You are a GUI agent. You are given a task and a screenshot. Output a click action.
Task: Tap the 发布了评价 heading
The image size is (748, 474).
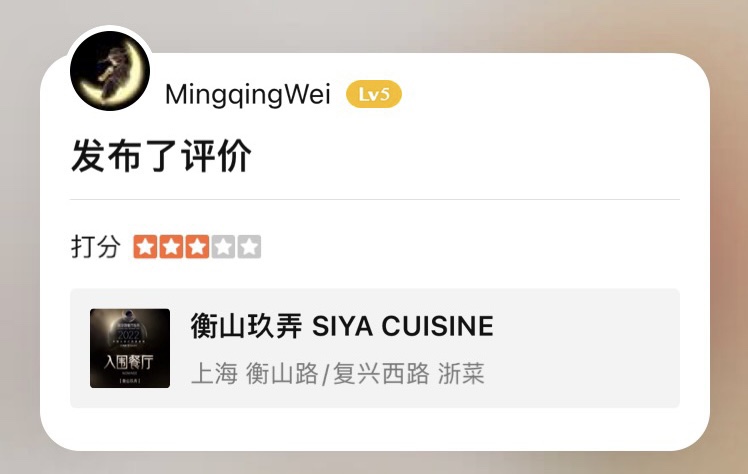pyautogui.click(x=161, y=155)
